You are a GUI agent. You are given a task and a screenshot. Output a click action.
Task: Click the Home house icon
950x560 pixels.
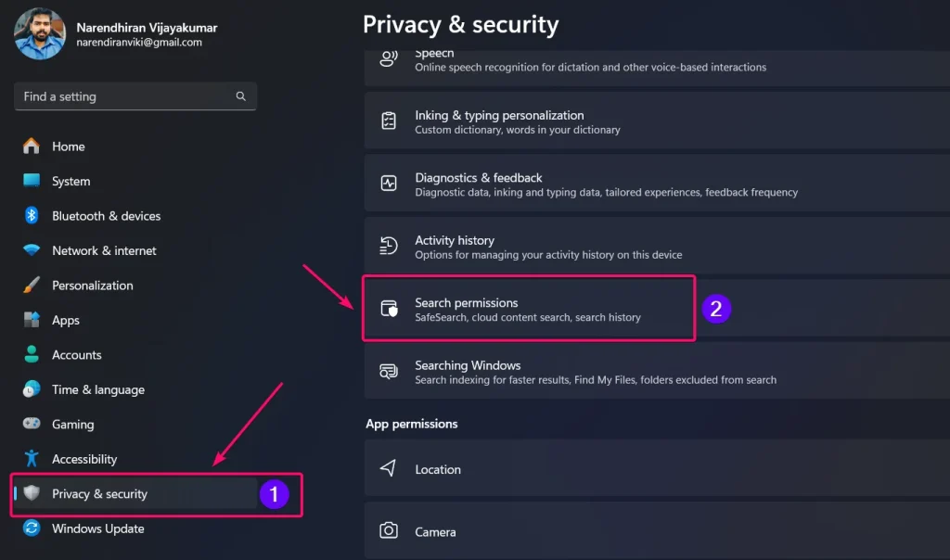32,146
